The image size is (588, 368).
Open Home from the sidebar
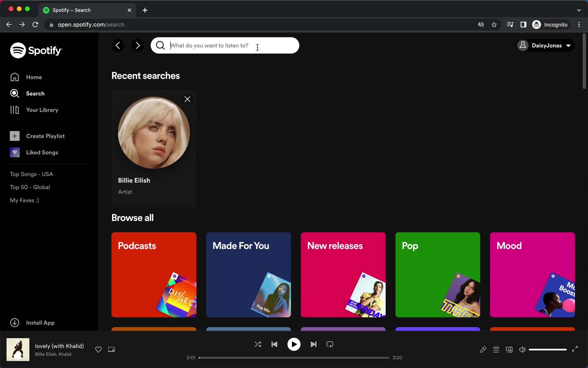(x=26, y=77)
